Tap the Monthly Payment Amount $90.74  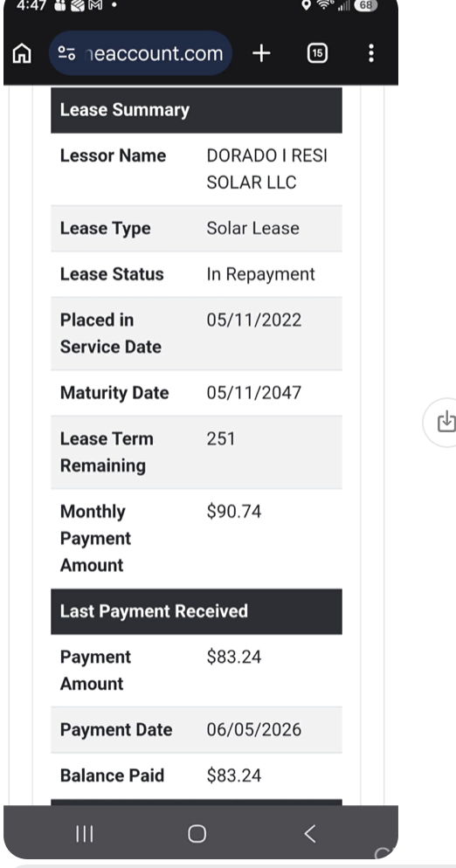pos(234,512)
